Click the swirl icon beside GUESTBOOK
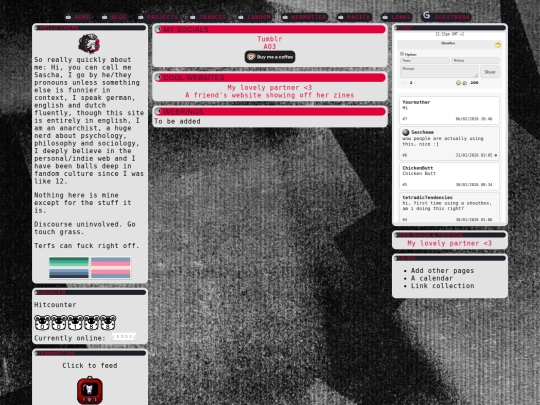This screenshot has width=540, height=405. coord(427,15)
